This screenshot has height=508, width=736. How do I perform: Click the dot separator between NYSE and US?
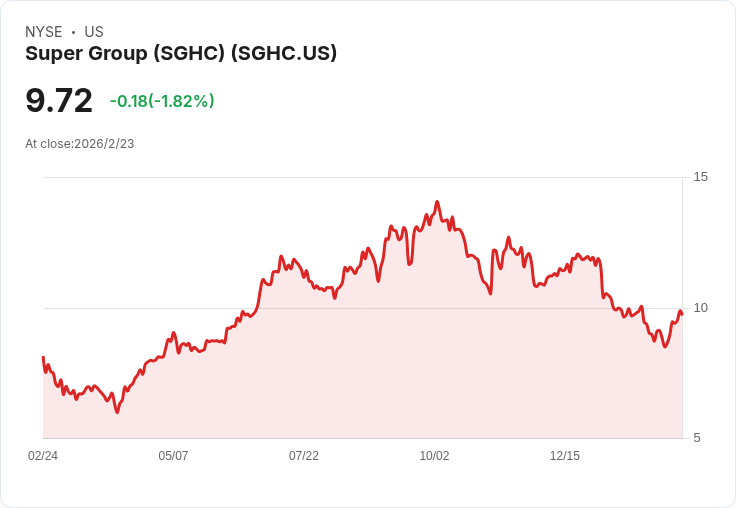73,32
